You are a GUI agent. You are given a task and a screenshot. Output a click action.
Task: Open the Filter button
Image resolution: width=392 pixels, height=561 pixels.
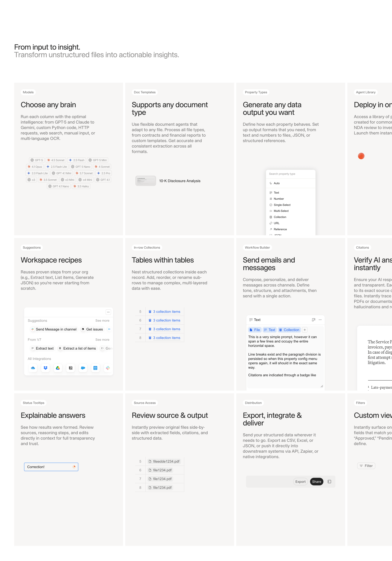(x=366, y=466)
